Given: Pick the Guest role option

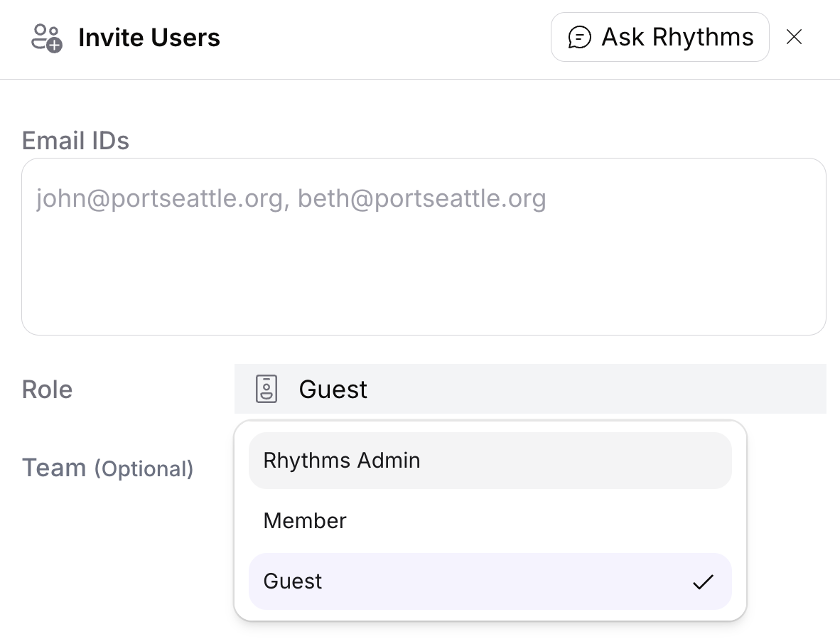Looking at the screenshot, I should click(490, 581).
